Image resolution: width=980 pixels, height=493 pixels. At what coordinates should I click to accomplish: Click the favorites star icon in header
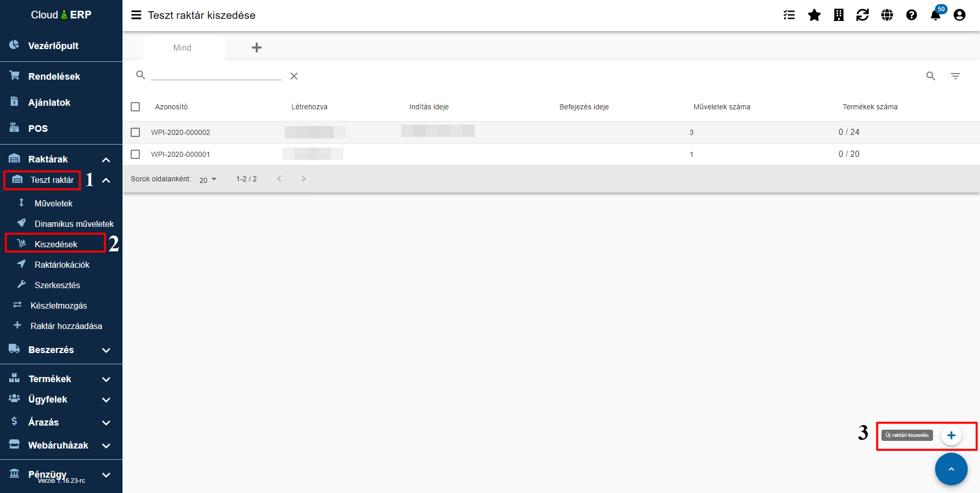tap(814, 15)
